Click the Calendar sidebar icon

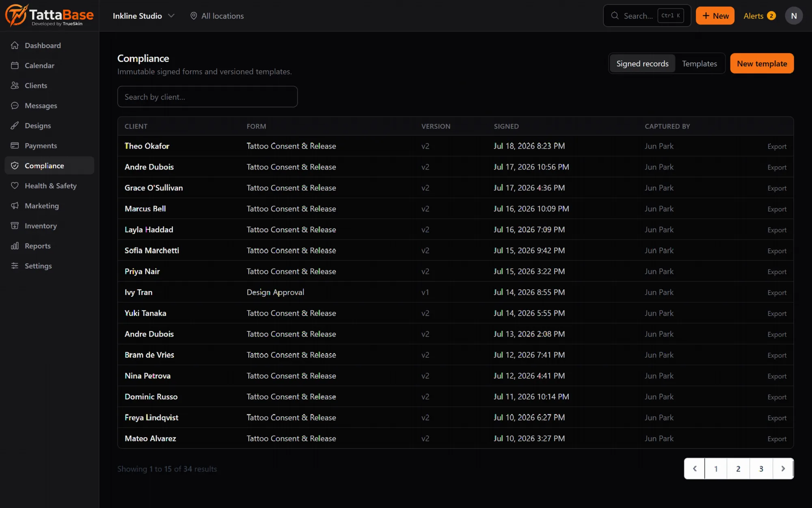tap(15, 65)
